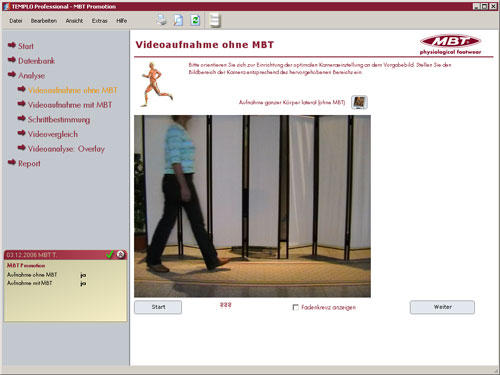Select Videoaufnahme ohne MBT in sidebar
Viewport: 500px width, 375px height.
pyautogui.click(x=68, y=90)
